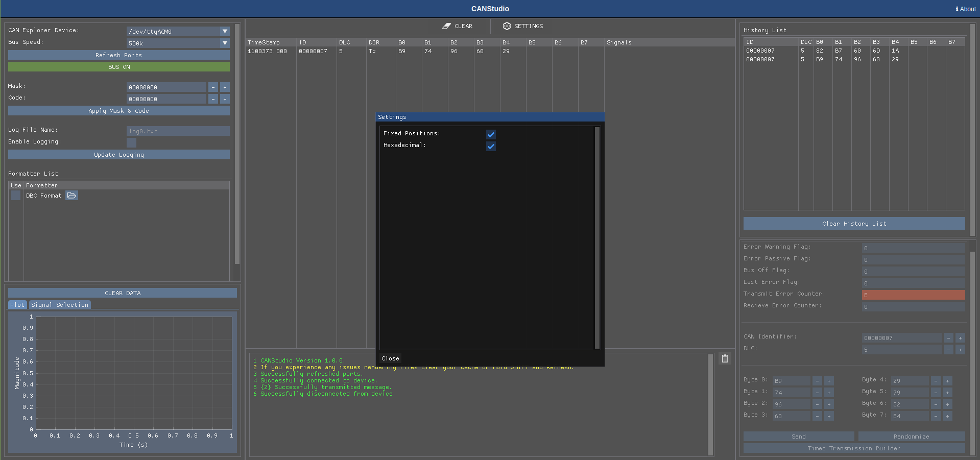Expand the CAN Explorer Device dropdown

click(x=225, y=32)
